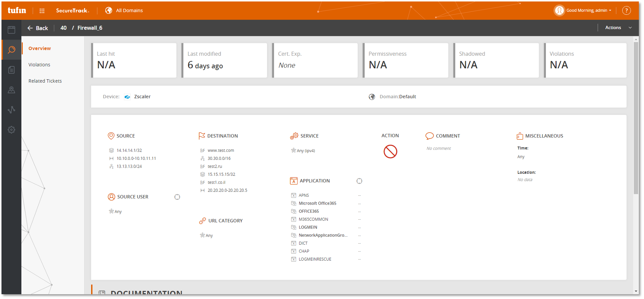The width and height of the screenshot is (644, 299).
Task: Click the Zscaler device cloud icon
Action: point(127,97)
